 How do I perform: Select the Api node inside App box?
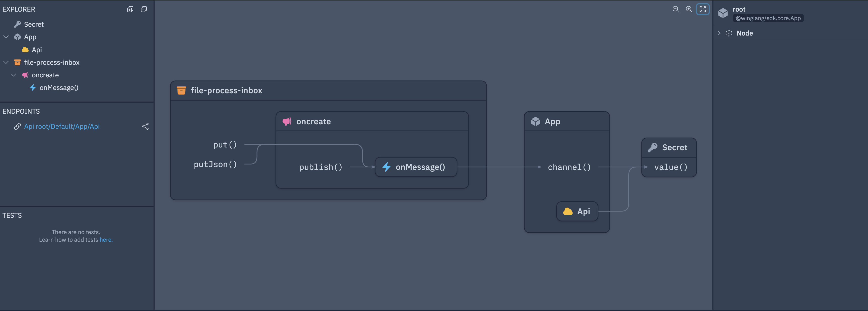(x=577, y=211)
